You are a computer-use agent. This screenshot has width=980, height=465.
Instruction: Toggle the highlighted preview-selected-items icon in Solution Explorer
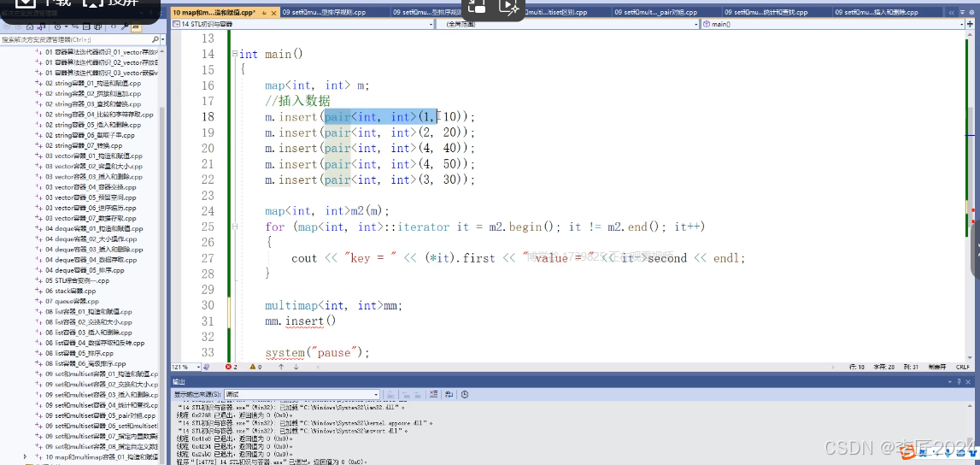[x=136, y=26]
